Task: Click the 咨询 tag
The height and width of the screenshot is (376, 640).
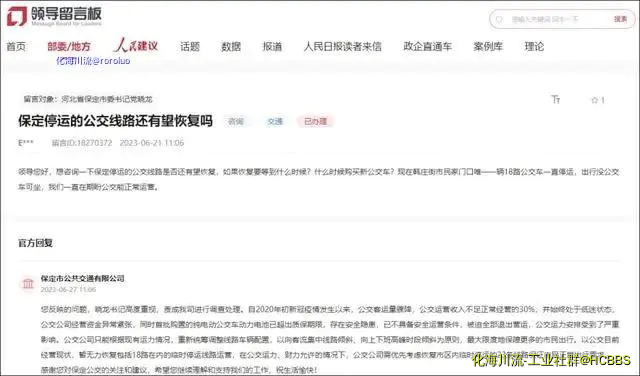Action: [236, 121]
